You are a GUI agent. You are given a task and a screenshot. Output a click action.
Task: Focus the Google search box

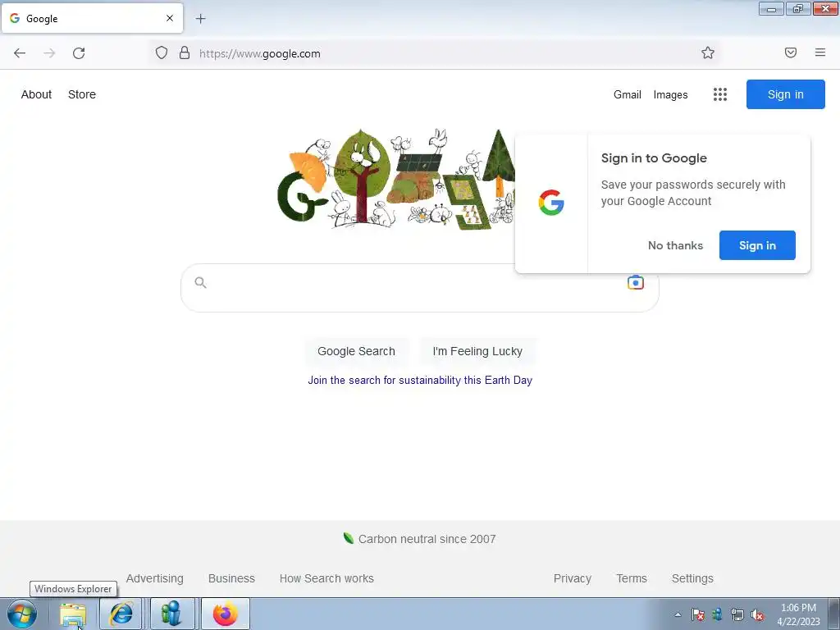click(x=419, y=288)
